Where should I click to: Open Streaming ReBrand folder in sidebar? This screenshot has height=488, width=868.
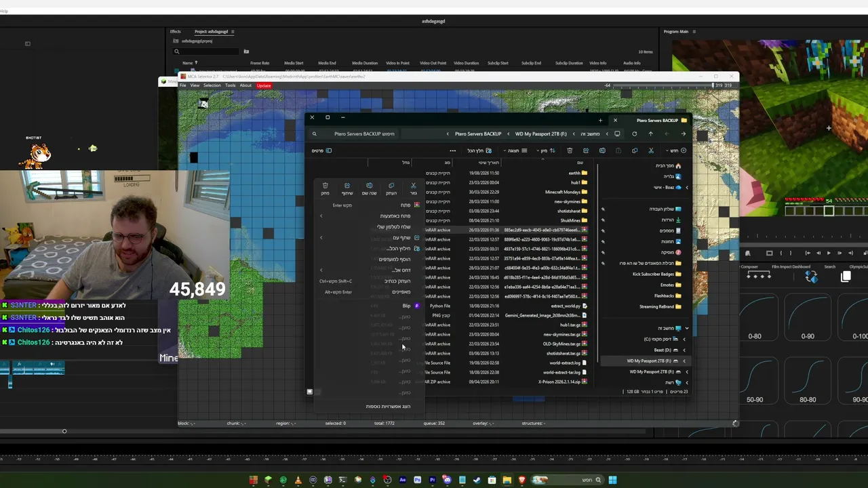point(660,306)
